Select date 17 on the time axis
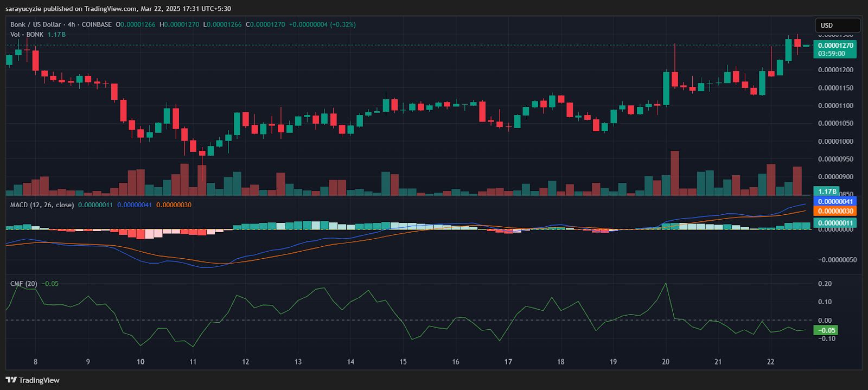868x390 pixels. coord(508,362)
